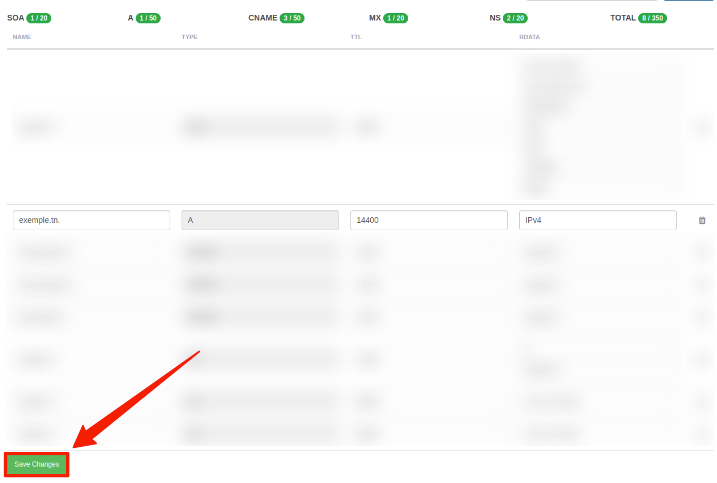Image resolution: width=717 pixels, height=483 pixels.
Task: Click the CNAME 3/50 count badge
Action: click(292, 18)
